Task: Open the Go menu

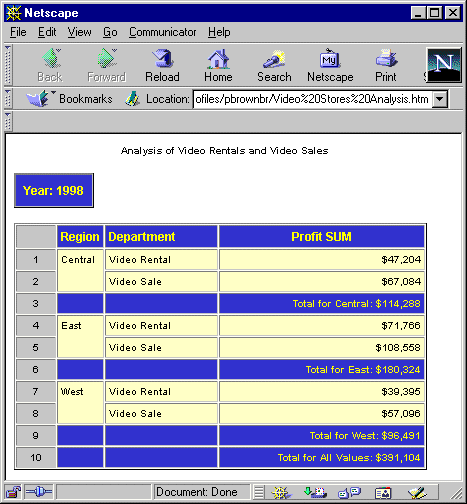Action: click(x=110, y=32)
